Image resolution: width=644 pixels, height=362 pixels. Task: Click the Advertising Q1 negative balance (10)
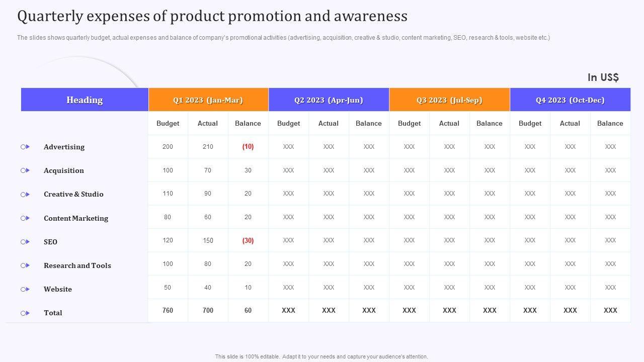248,147
